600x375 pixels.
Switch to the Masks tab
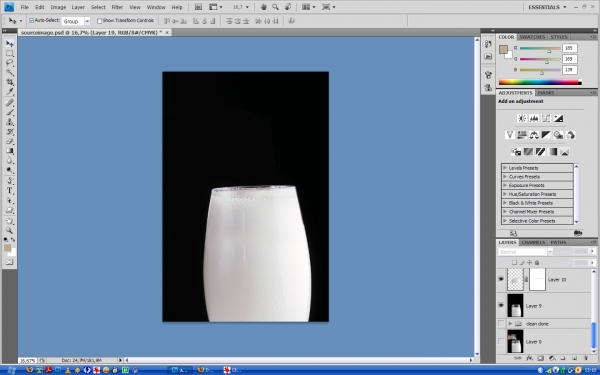pos(546,93)
